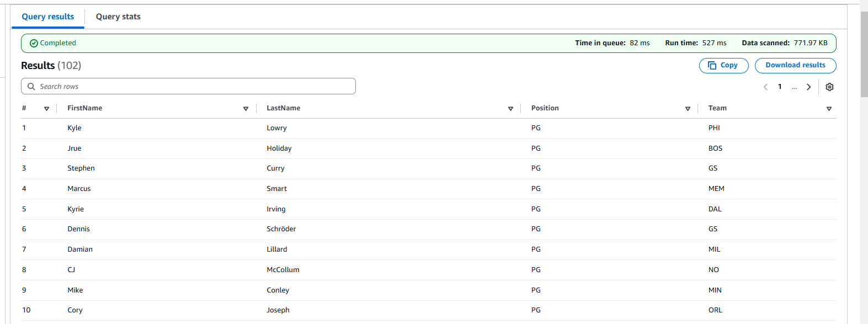Click the vertical scrollbar thumb
868x324 pixels.
point(864,54)
